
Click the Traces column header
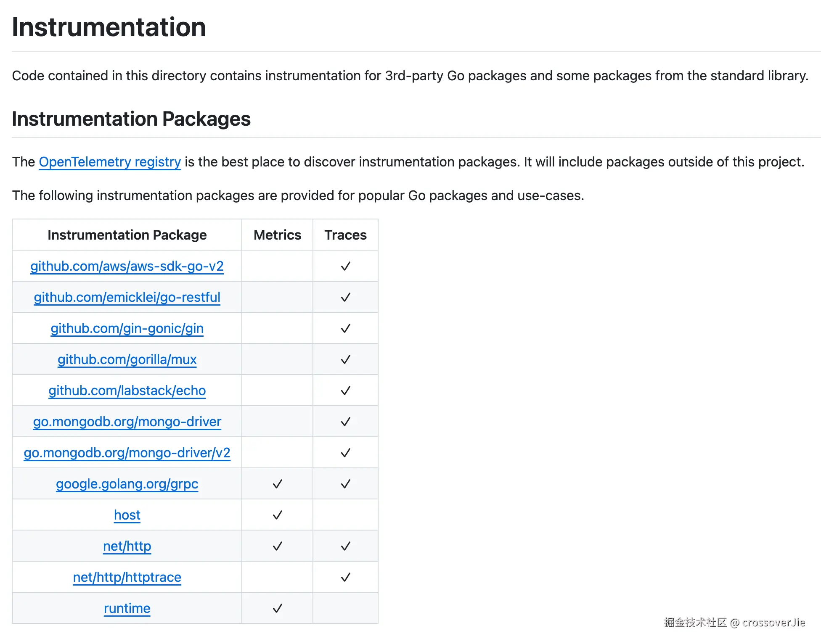click(x=345, y=235)
